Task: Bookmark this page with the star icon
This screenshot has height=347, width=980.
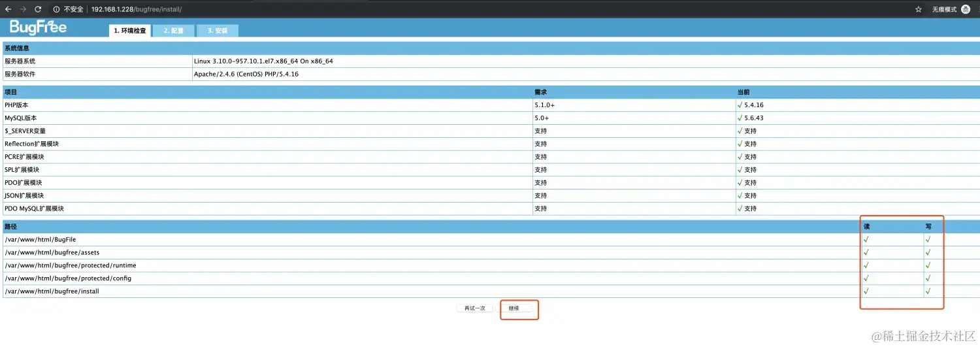Action: click(919, 9)
